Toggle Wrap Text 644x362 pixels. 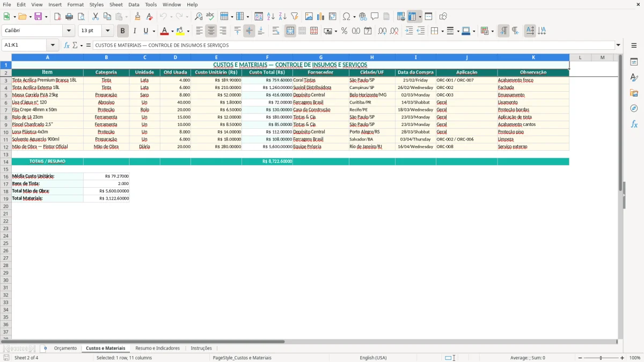[276, 31]
